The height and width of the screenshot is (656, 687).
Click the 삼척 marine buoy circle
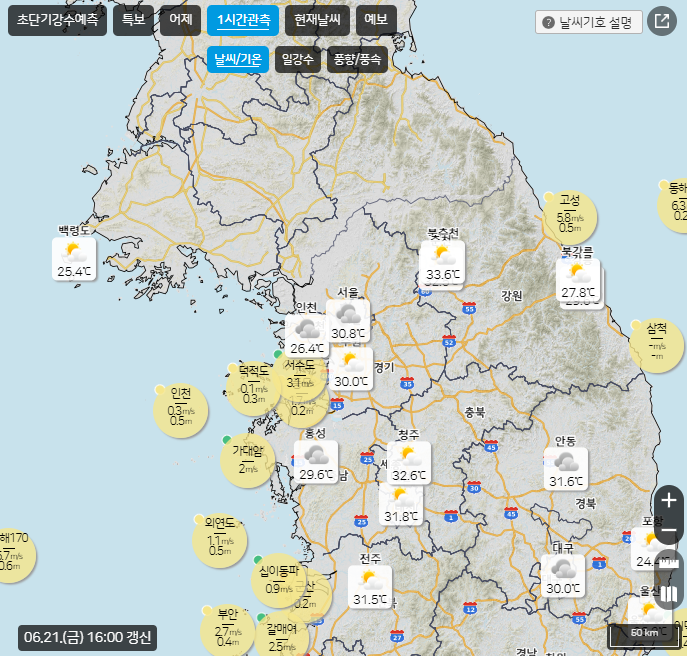[x=656, y=346]
